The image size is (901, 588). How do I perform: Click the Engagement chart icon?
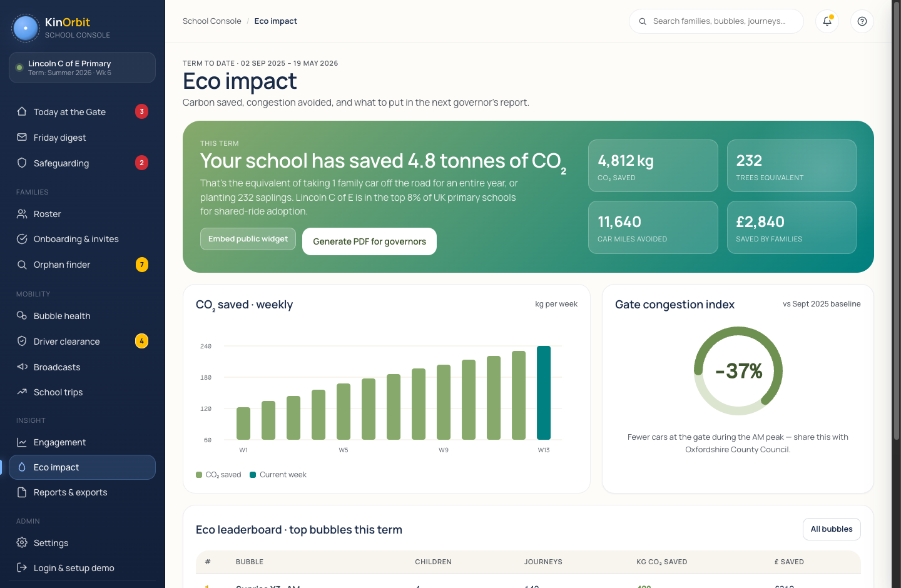pos(22,442)
